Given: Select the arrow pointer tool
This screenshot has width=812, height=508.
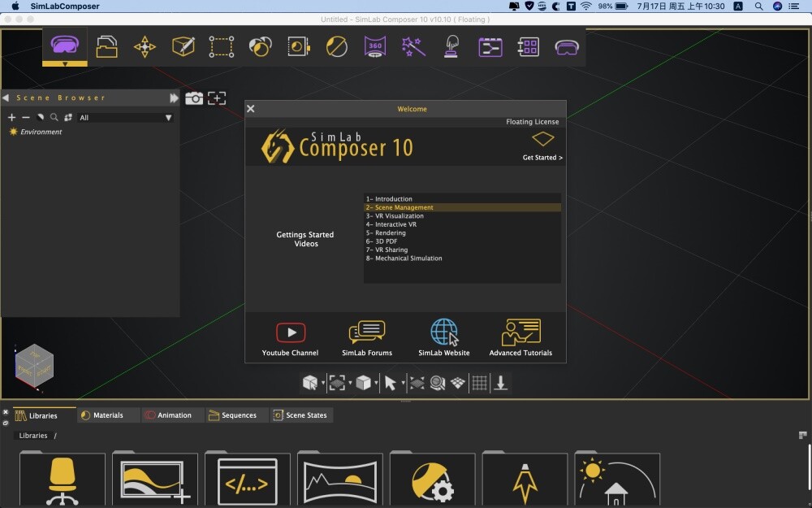Looking at the screenshot, I should (390, 383).
